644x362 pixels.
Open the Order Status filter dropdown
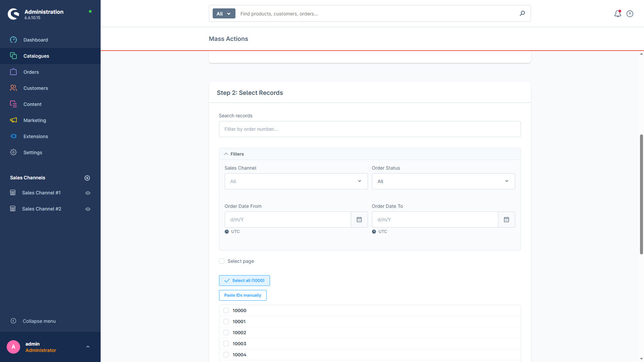(x=443, y=181)
